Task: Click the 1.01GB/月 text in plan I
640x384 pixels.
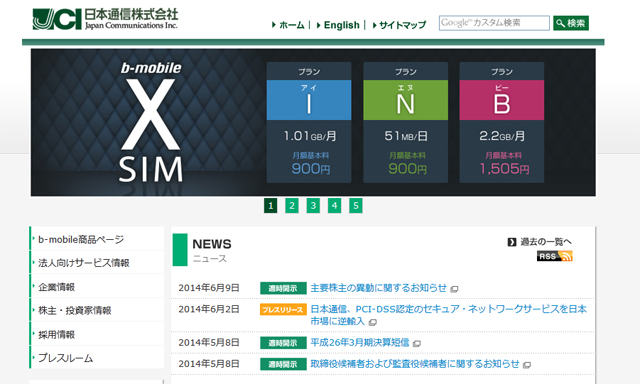Action: click(310, 136)
